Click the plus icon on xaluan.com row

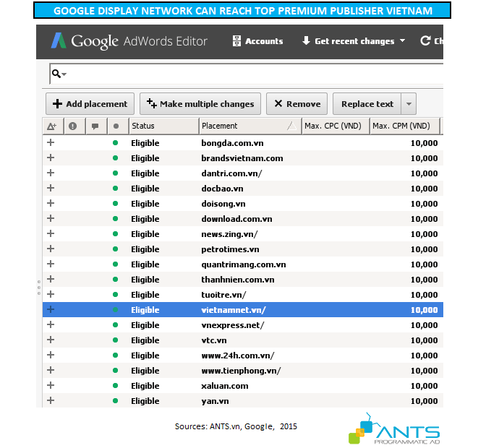51,386
